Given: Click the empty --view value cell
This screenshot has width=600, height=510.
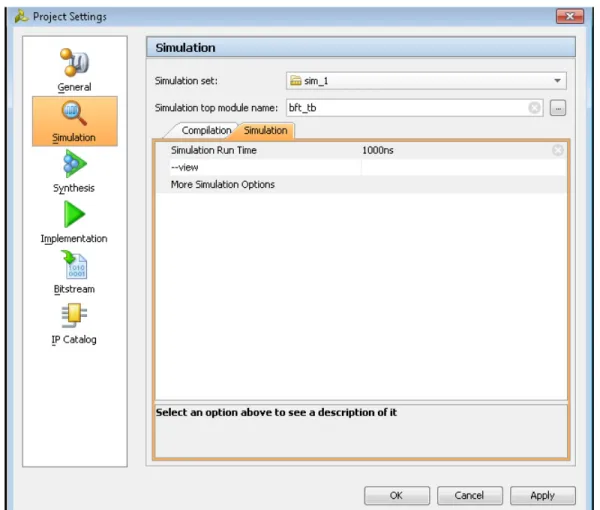Looking at the screenshot, I should [464, 168].
